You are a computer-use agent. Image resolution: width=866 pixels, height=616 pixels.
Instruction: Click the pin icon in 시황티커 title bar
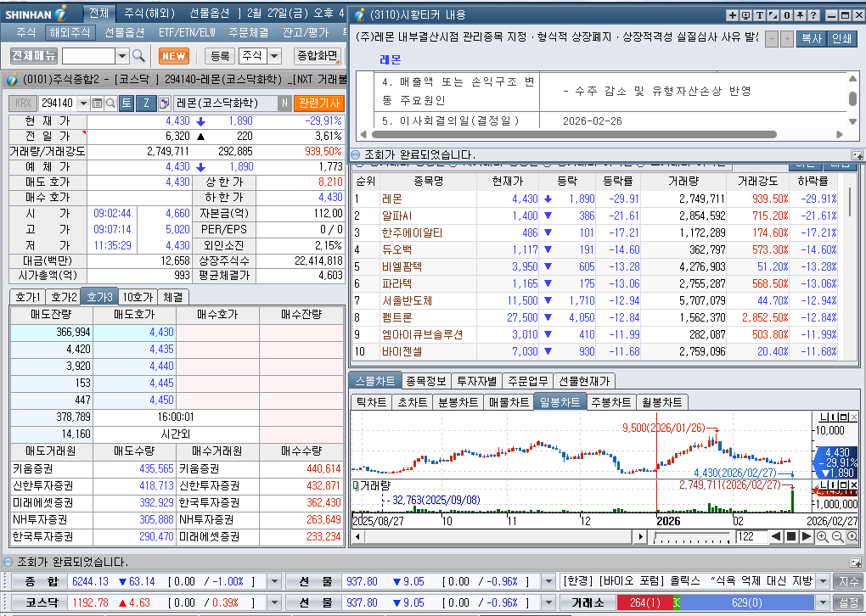[800, 15]
